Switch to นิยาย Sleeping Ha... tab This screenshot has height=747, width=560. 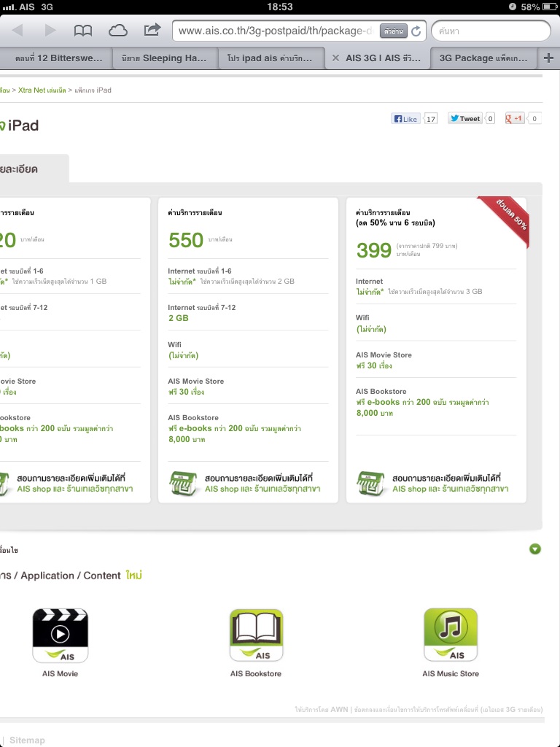166,58
